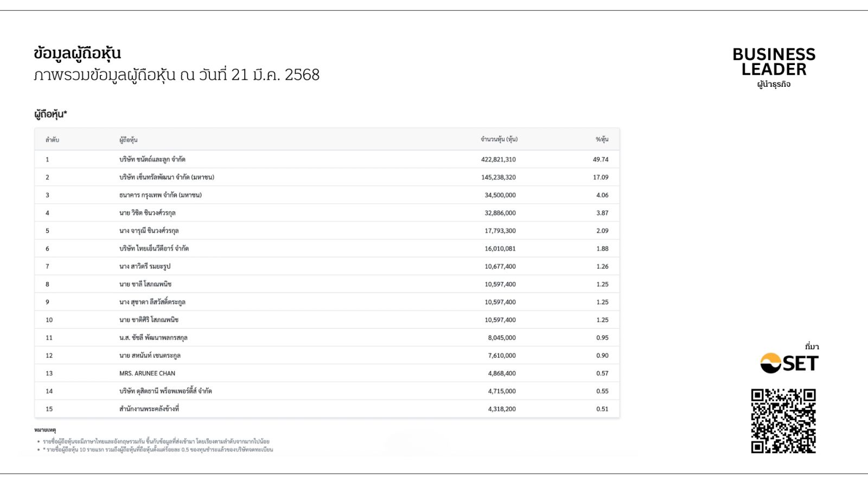Click the 49.74 percent value
This screenshot has width=868, height=488.
(601, 159)
